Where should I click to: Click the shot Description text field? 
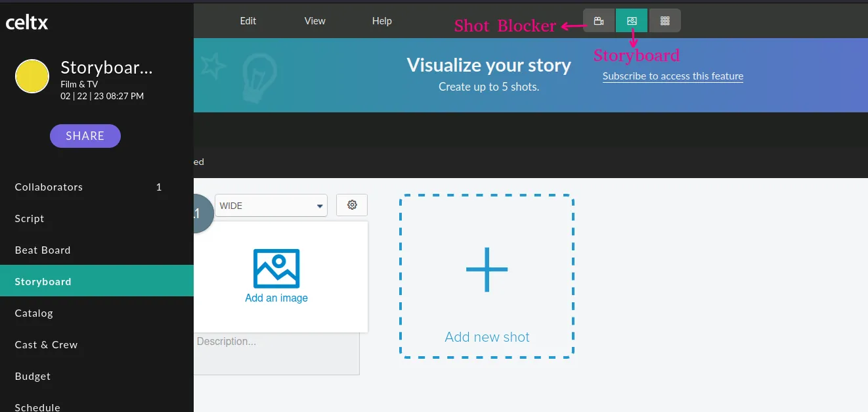(276, 354)
